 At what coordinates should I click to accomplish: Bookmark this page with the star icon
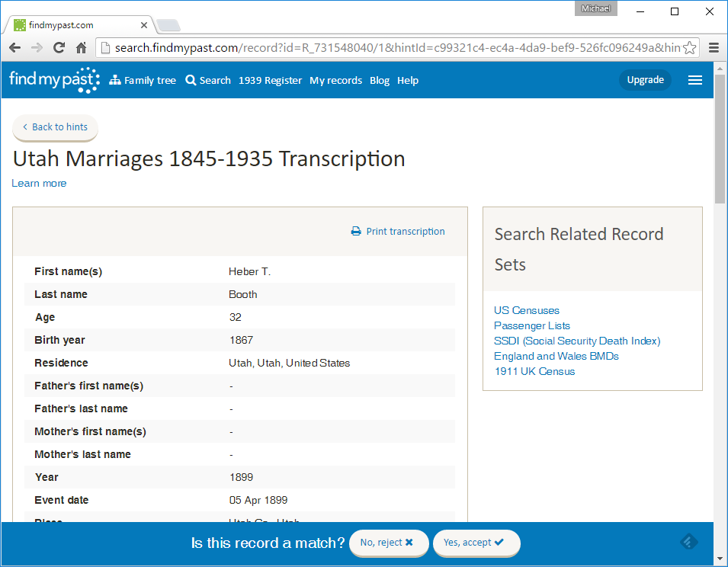tap(689, 47)
